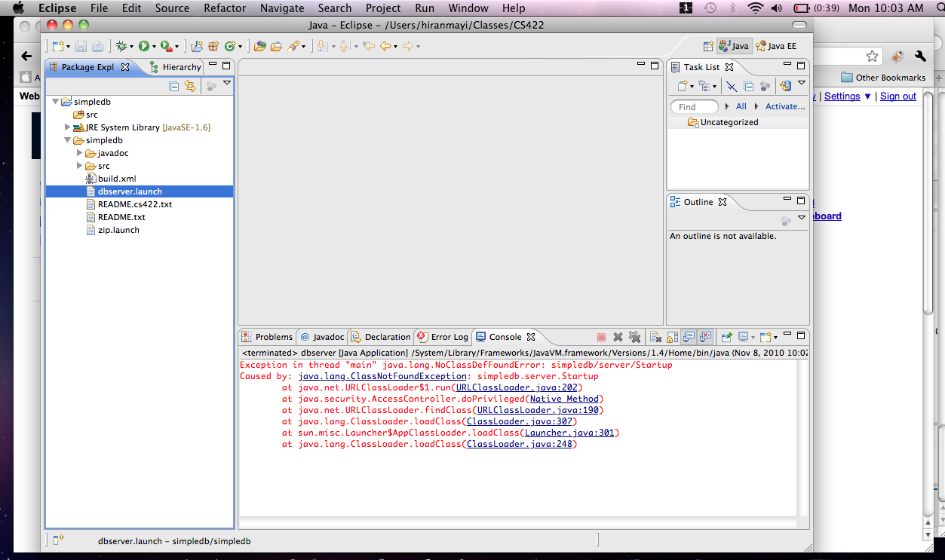
Task: Click the Find field in Task List
Action: (694, 107)
